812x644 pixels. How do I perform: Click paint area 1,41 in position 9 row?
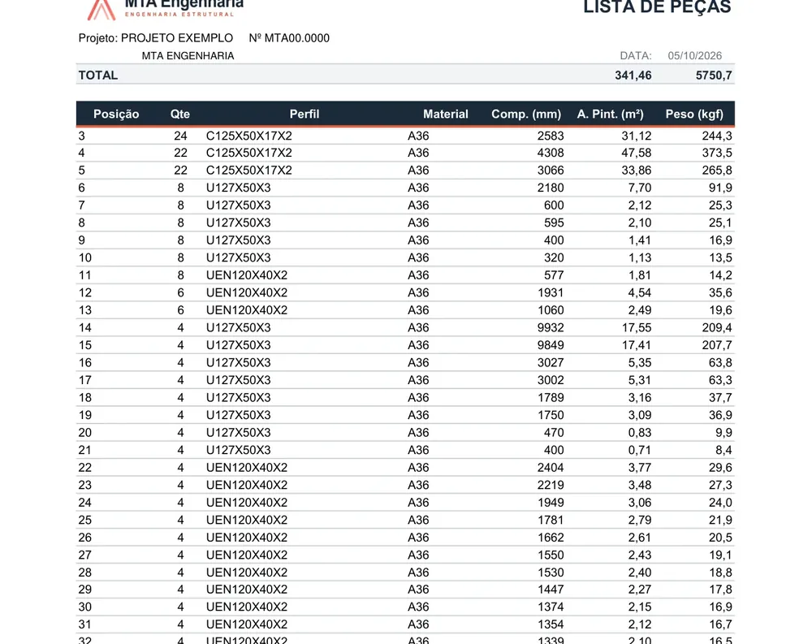click(640, 241)
